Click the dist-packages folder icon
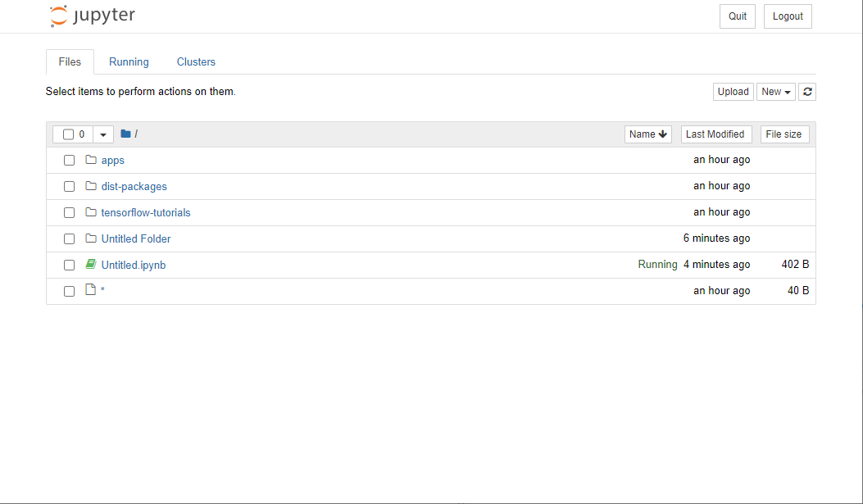The height and width of the screenshot is (504, 863). click(91, 186)
